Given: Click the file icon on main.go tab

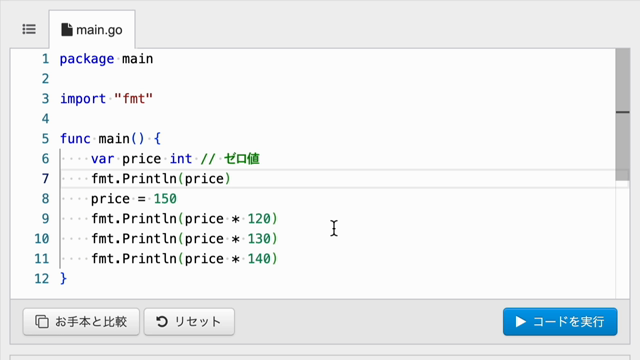Looking at the screenshot, I should (67, 29).
